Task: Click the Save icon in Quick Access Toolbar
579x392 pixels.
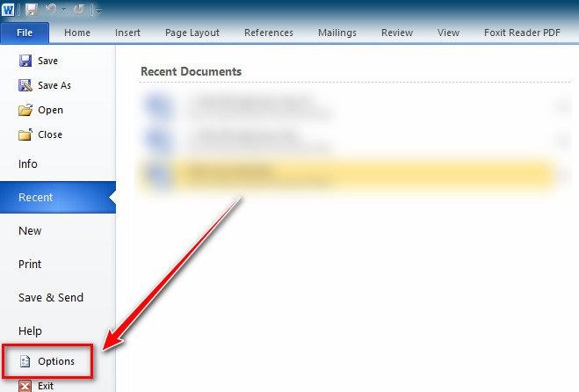Action: click(x=32, y=10)
